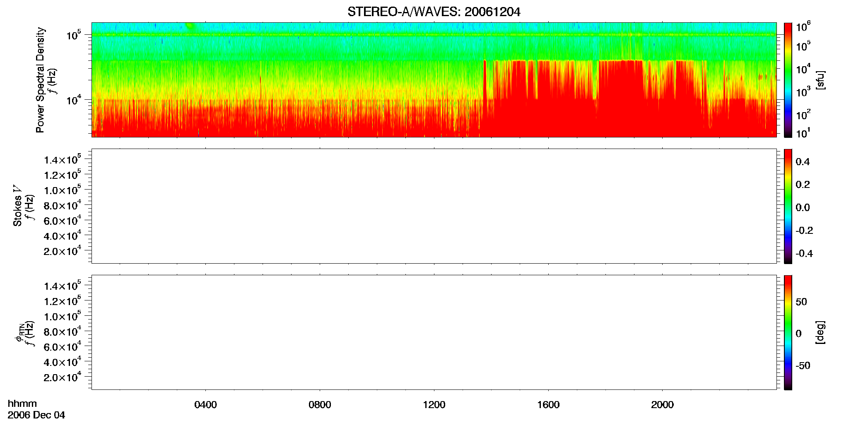The image size is (868, 447).
Task: Click the power spectral density color bar
Action: point(788,80)
